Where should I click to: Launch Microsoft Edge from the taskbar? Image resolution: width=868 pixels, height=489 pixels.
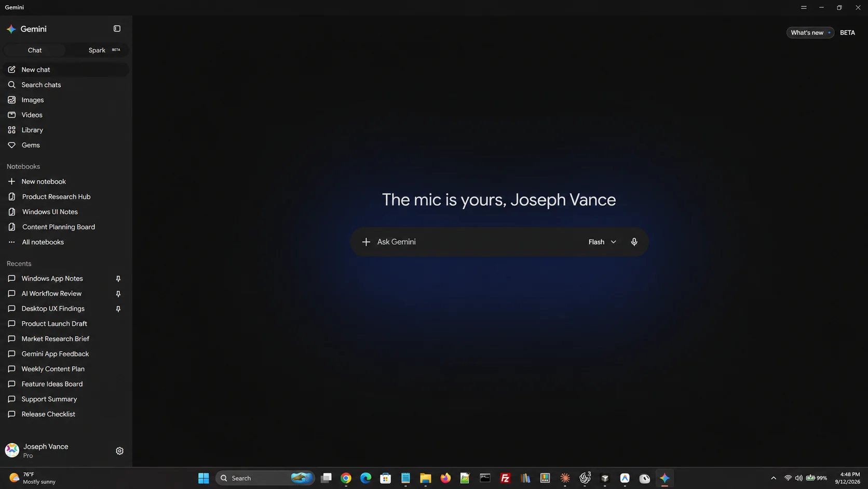tap(365, 478)
